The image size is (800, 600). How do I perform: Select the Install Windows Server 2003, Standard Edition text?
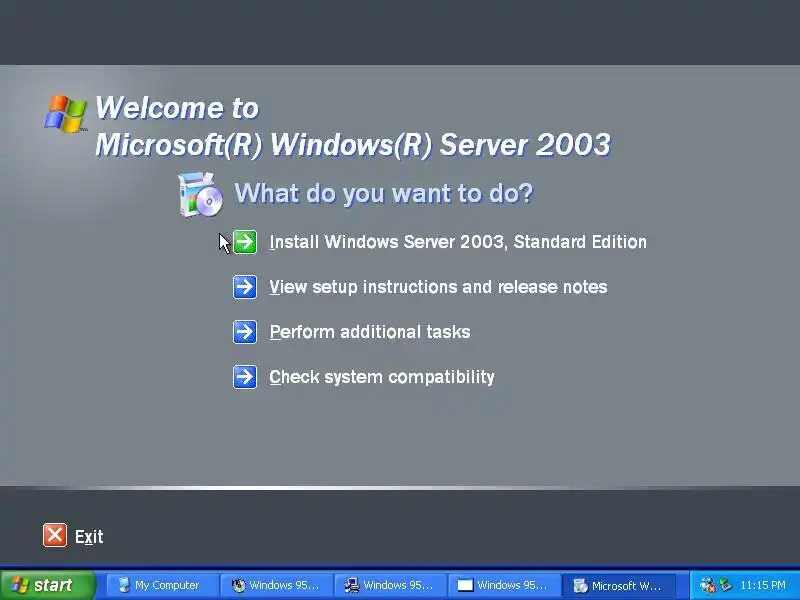tap(458, 242)
